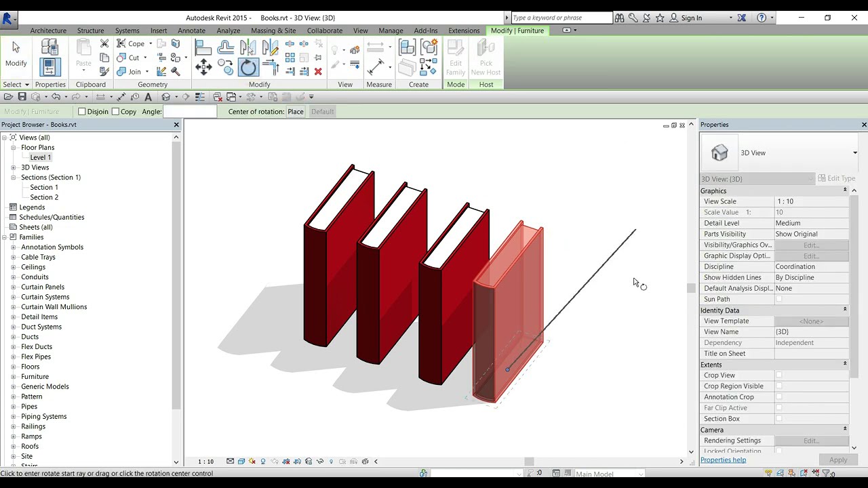Click the red Delete X icon
This screenshot has height=488, width=868.
point(318,71)
